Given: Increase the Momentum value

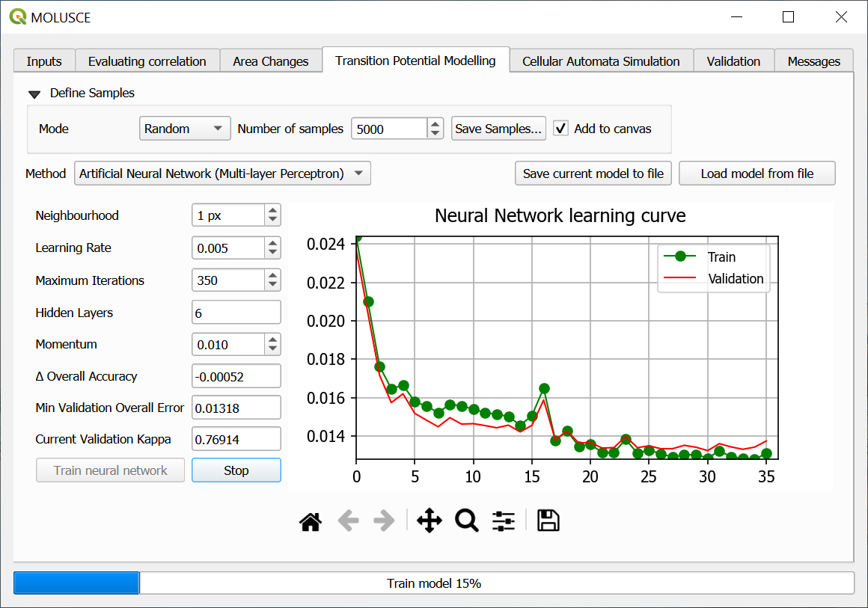Looking at the screenshot, I should (272, 340).
